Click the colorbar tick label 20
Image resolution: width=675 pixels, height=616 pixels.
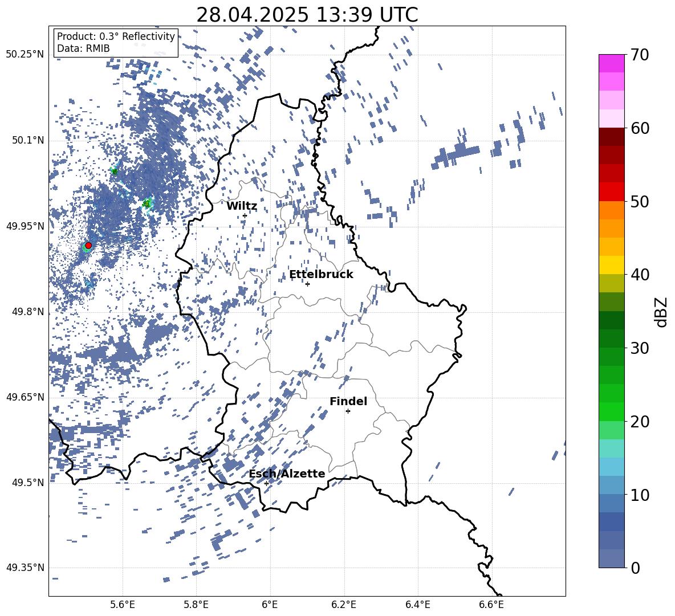[640, 421]
